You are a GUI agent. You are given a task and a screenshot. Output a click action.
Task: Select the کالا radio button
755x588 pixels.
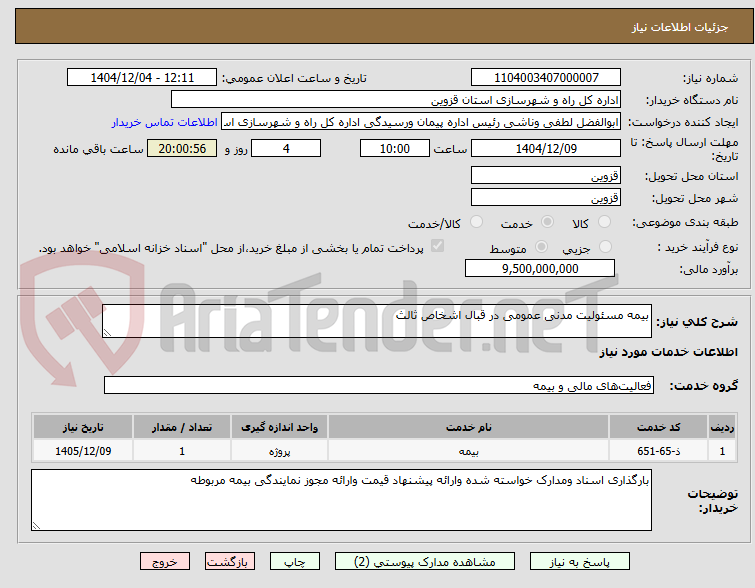pos(604,222)
